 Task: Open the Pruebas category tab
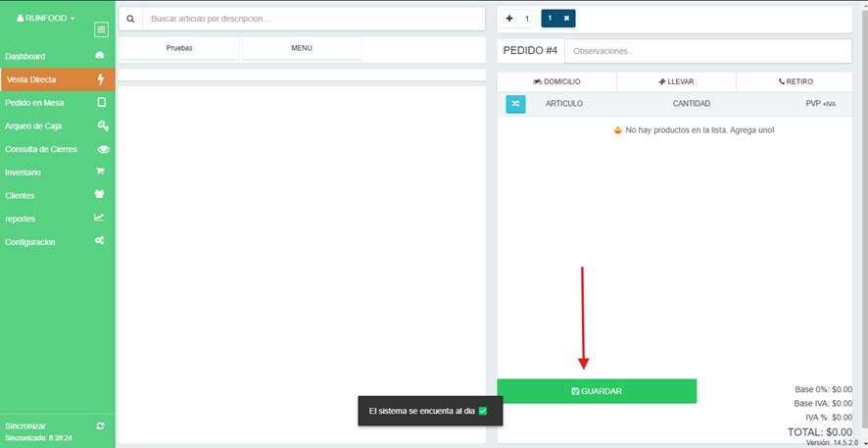click(179, 48)
